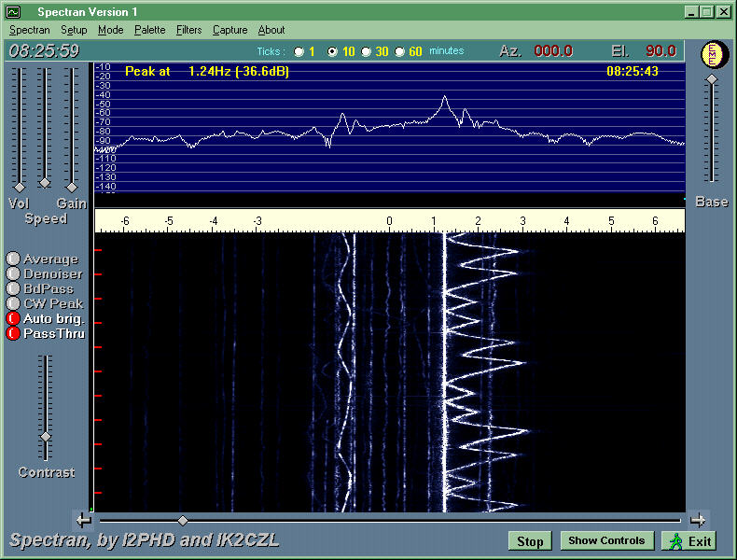Viewport: 737px width, 560px height.
Task: Click the Exit button with running man
Action: coord(689,541)
